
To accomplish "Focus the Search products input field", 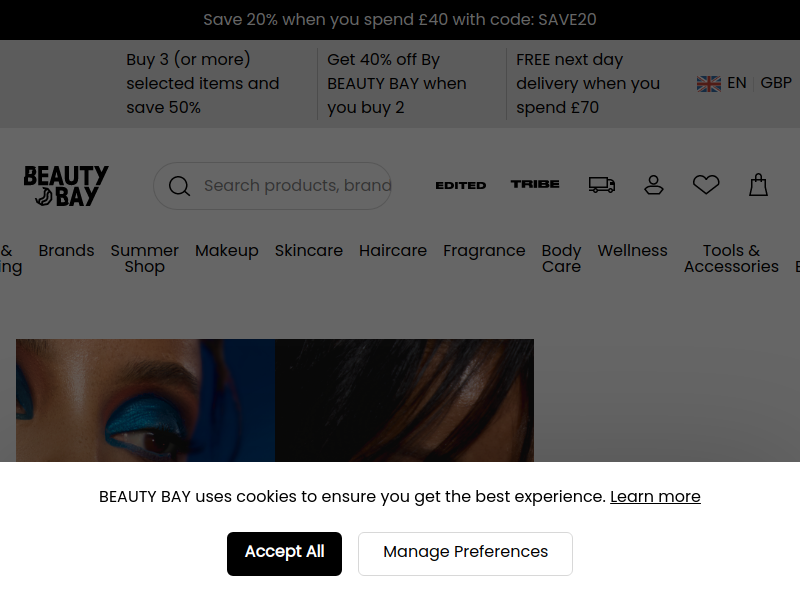I will point(298,186).
